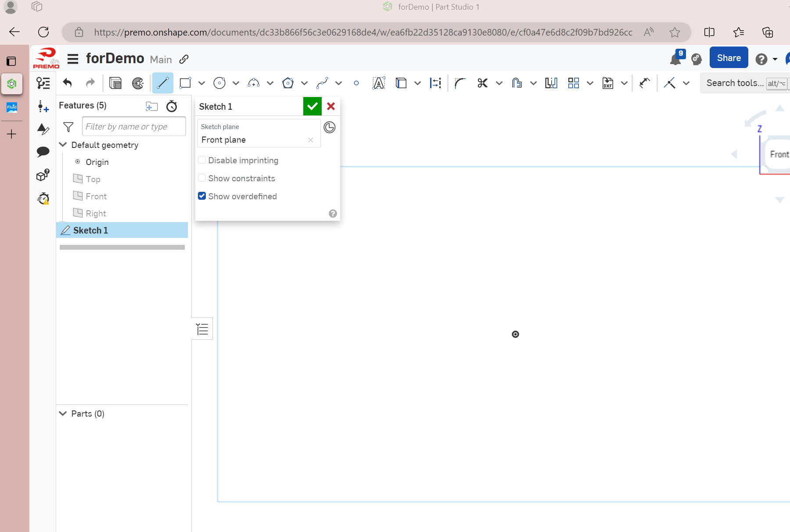Select the Sketch fillet tool
Viewport: 790px width, 532px height.
(460, 83)
